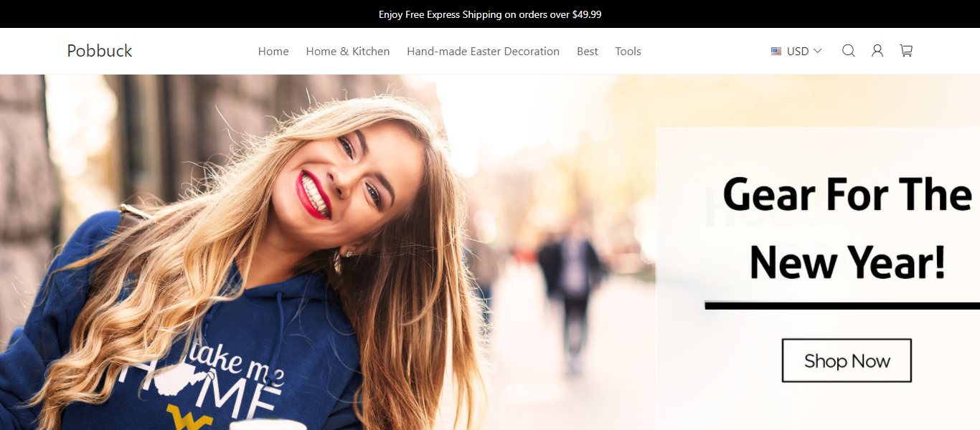Open the Home & Kitchen menu
This screenshot has height=430, width=980.
pos(348,52)
